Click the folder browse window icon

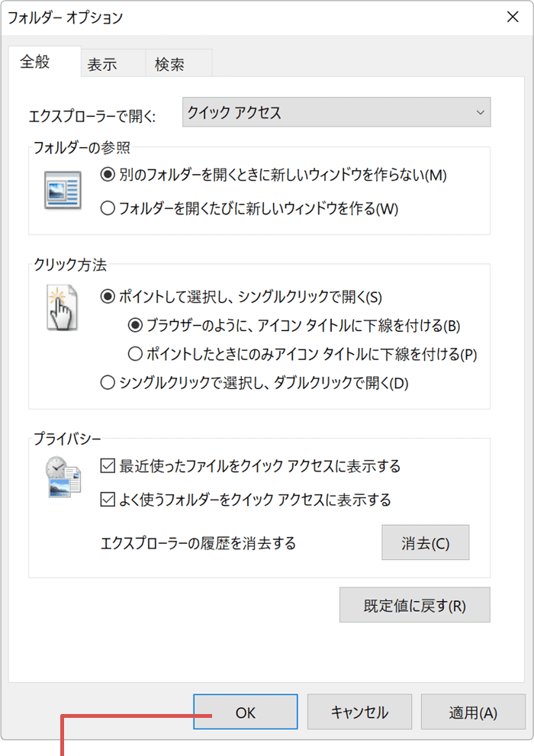[63, 190]
